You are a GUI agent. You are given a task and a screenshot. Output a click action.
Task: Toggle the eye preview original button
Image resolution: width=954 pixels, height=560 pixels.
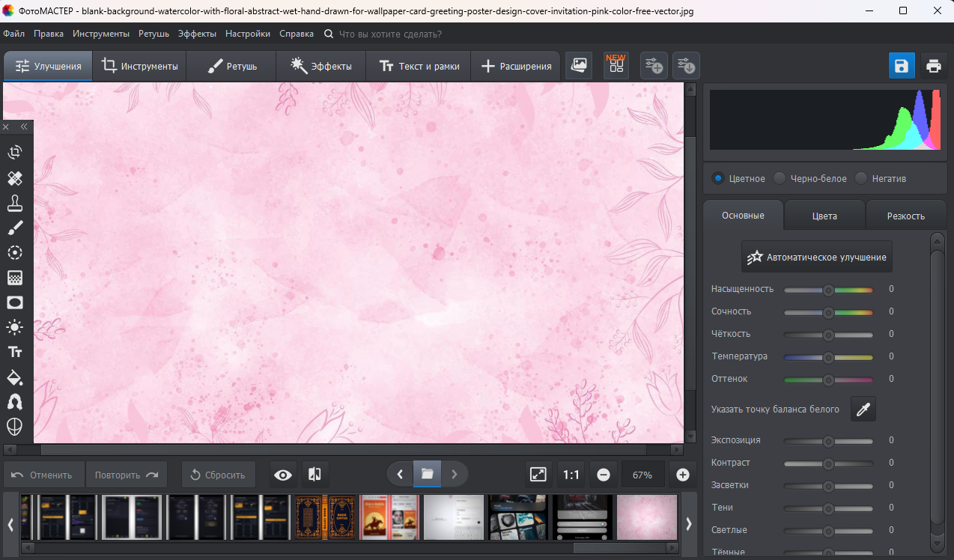click(283, 475)
